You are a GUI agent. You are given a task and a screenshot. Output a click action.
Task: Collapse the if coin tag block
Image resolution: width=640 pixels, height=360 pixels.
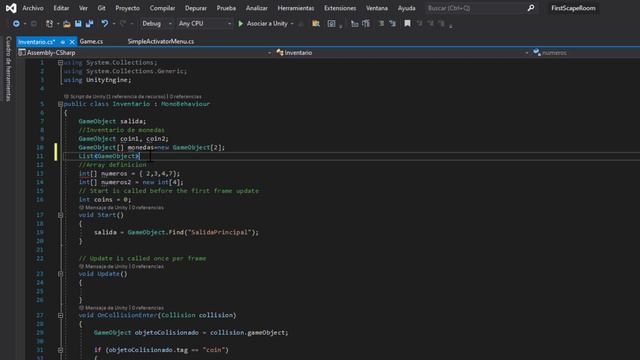coord(60,350)
